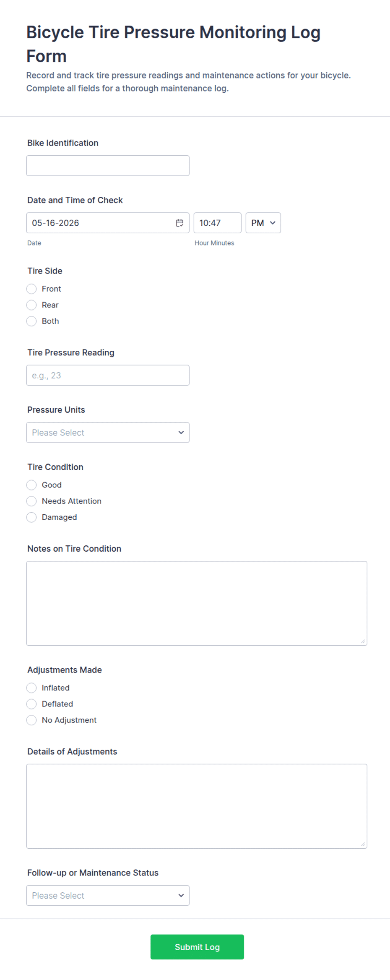
Task: Click the Notes on Tire Condition textarea
Action: coord(197,603)
